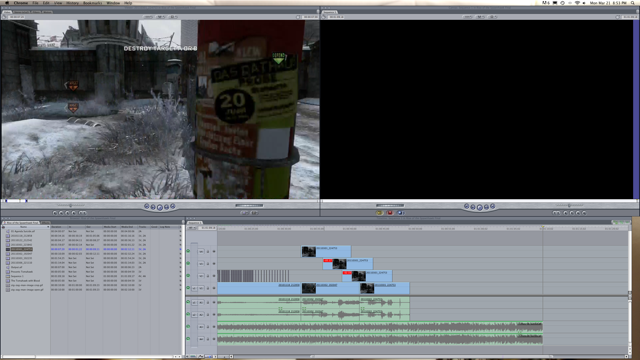This screenshot has width=640, height=360.
Task: Click Play In to Out in the Canvas
Action: (x=473, y=207)
